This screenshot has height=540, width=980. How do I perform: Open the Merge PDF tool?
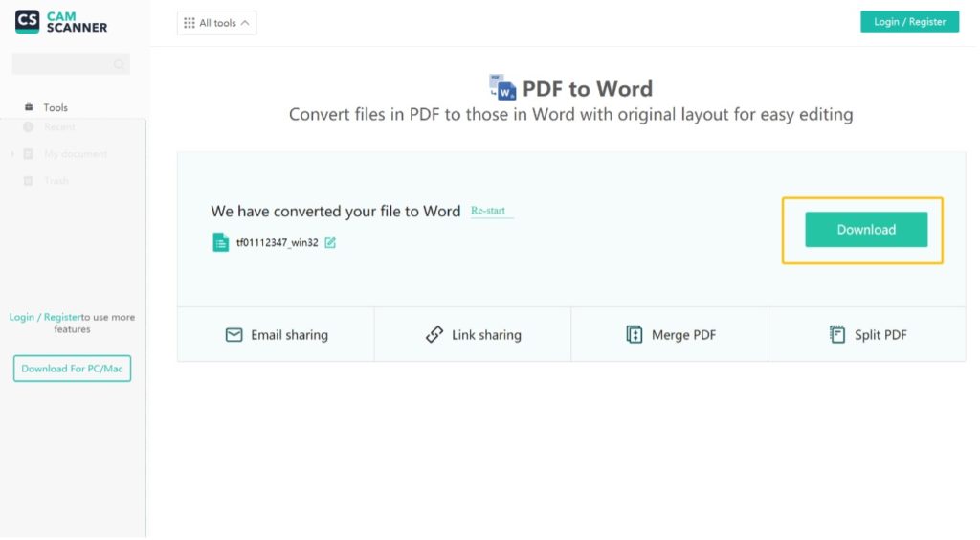click(x=670, y=335)
